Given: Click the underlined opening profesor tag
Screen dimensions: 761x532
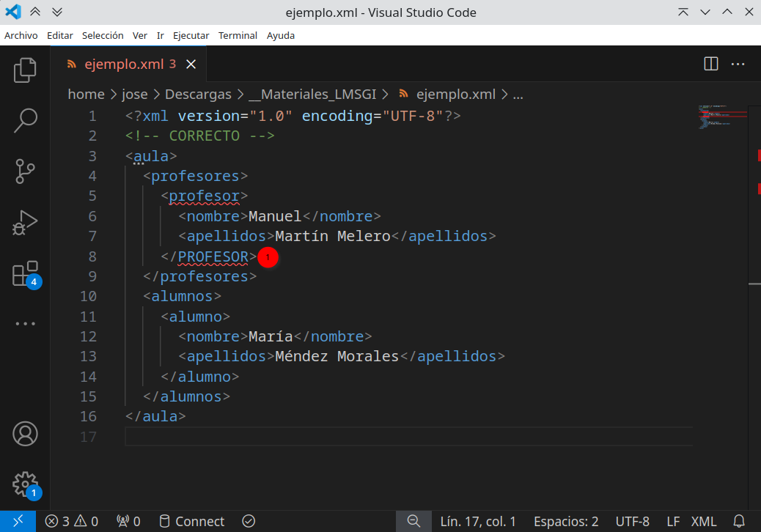Looking at the screenshot, I should coord(204,196).
